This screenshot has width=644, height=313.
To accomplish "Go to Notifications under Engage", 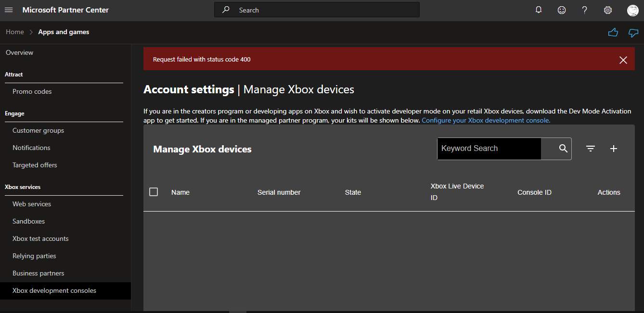I will pyautogui.click(x=31, y=148).
